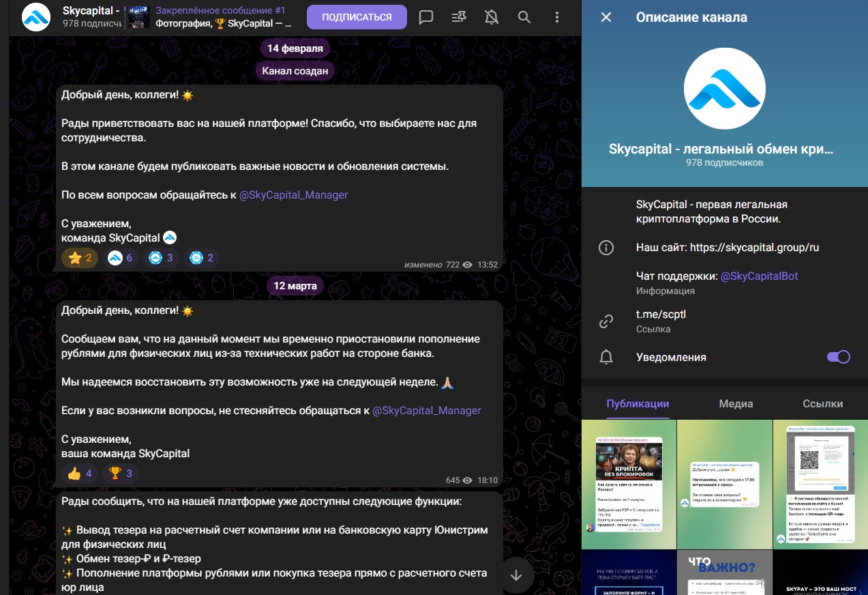This screenshot has width=868, height=595.
Task: Open the @SkyCapitalBot support chat link
Action: tap(759, 276)
